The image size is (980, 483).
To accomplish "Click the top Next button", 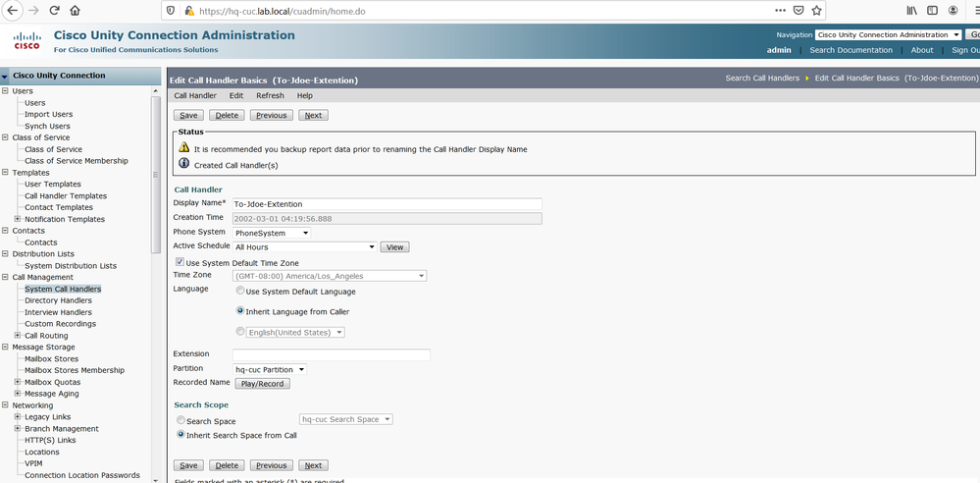I will [x=313, y=115].
